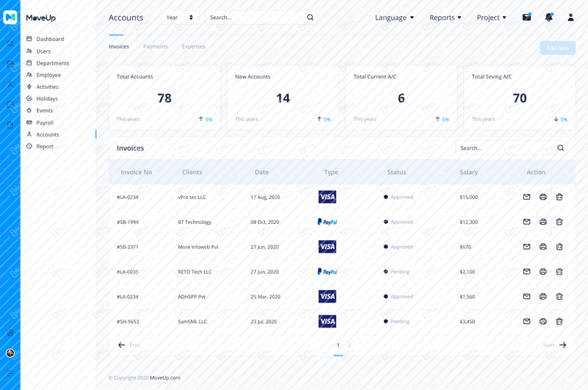588x390 pixels.
Task: Switch to the Invoices tab
Action: [x=119, y=46]
